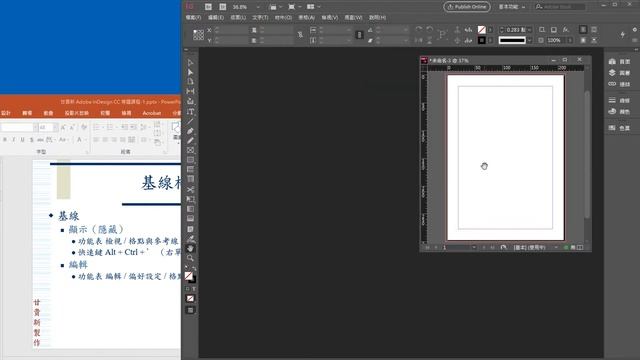
Task: Apply None to the fill or stroke
Action: (190, 298)
